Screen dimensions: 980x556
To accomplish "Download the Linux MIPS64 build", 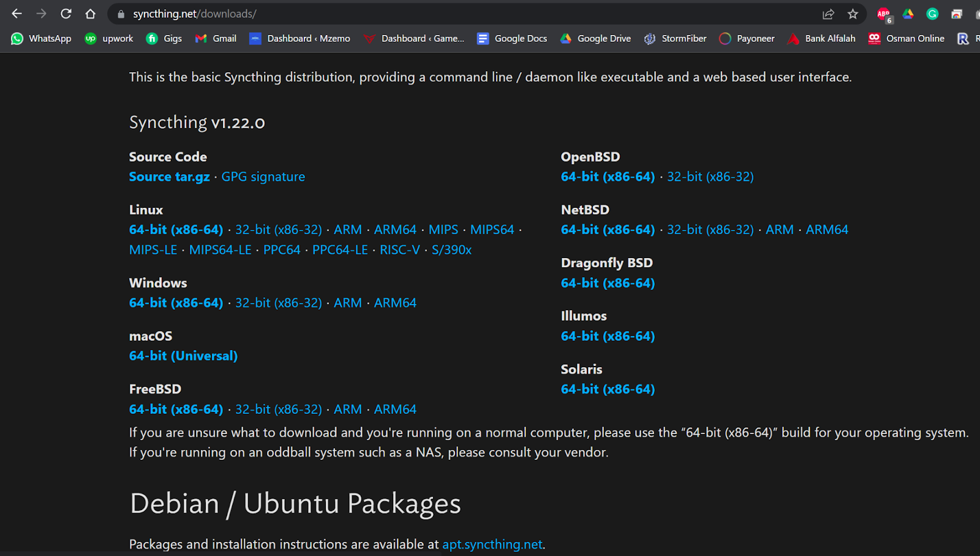I will [492, 230].
